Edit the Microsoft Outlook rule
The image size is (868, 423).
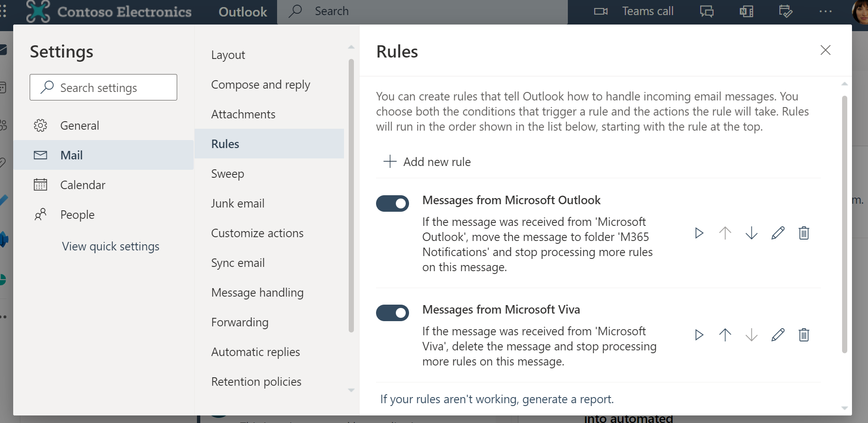coord(778,233)
